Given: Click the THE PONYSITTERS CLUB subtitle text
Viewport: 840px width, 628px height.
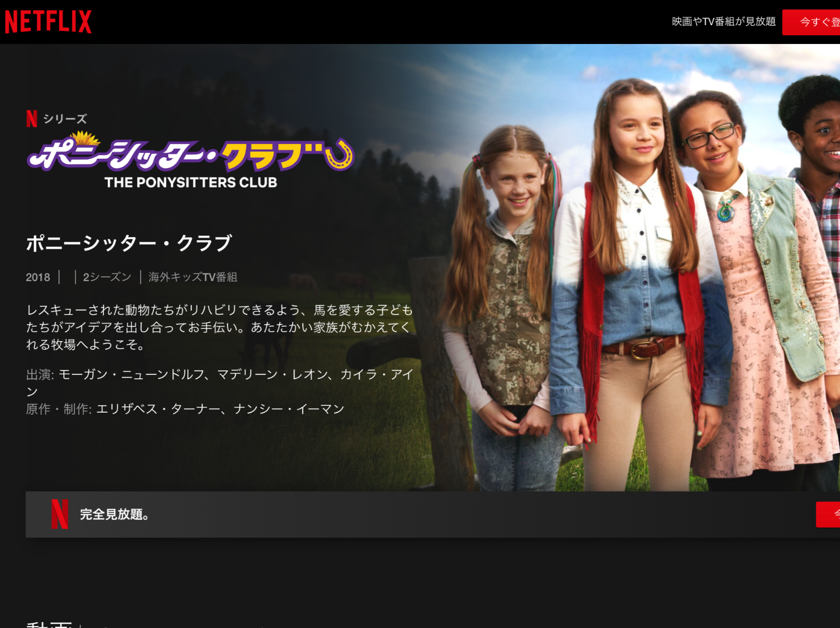Looking at the screenshot, I should (191, 183).
